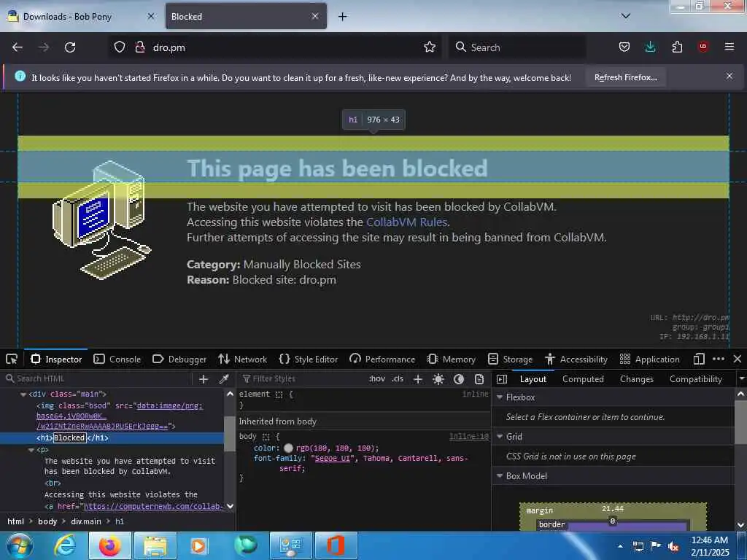Open the Downloads panel arrow
This screenshot has width=747, height=560.
pos(650,47)
